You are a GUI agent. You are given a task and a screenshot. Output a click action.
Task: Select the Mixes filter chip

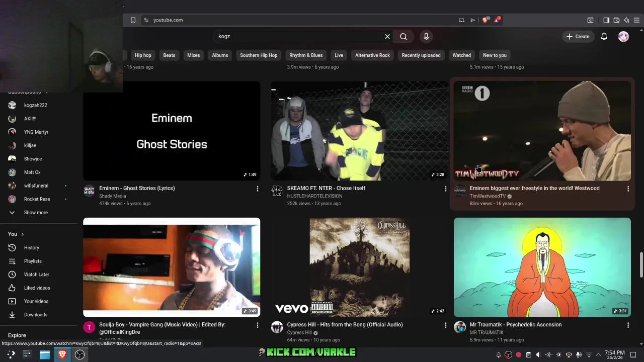(194, 55)
